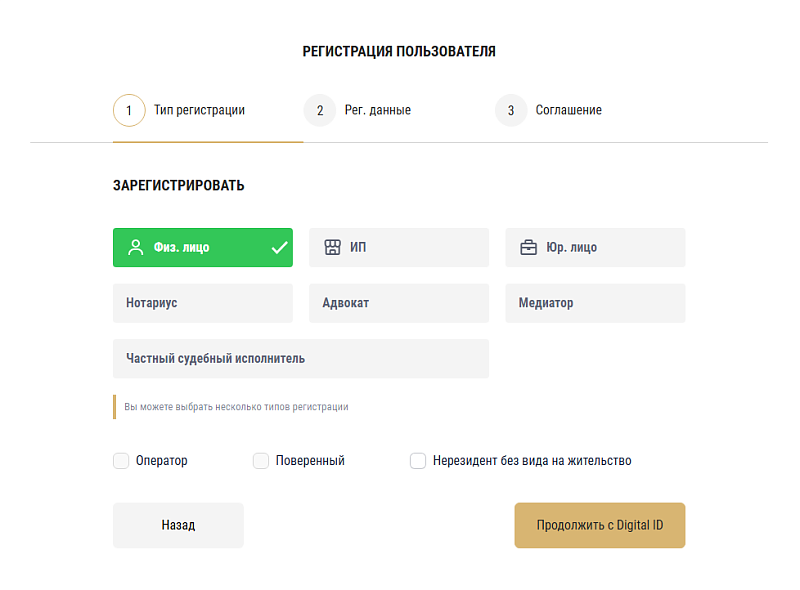Select the Юр. лицо registration type
Screen dimensions: 800x590
pos(595,247)
